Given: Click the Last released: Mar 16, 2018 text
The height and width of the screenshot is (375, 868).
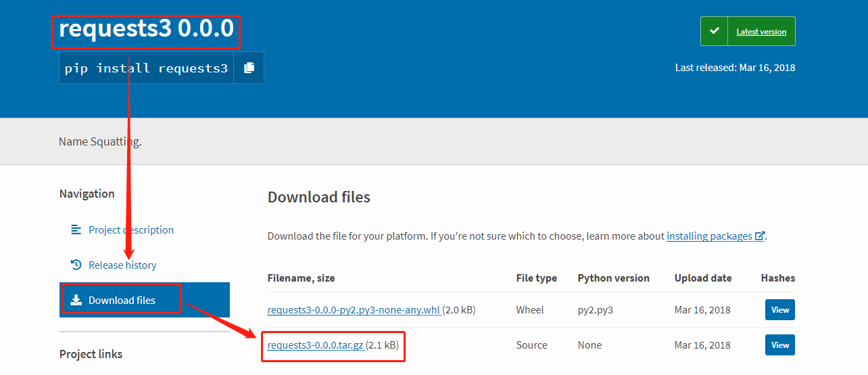Looking at the screenshot, I should [x=735, y=68].
